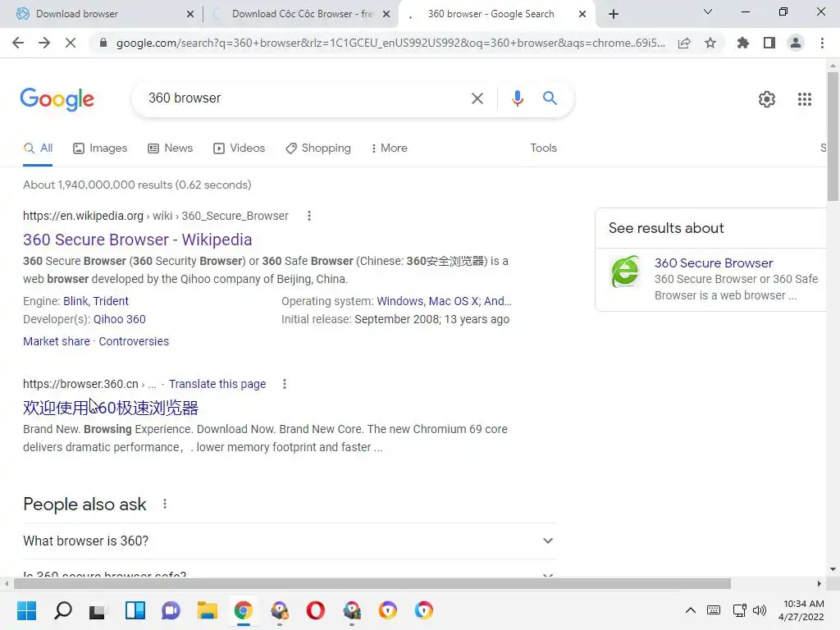Viewport: 840px width, 630px height.
Task: Close the 360 browser Google Search tab
Action: pyautogui.click(x=582, y=14)
